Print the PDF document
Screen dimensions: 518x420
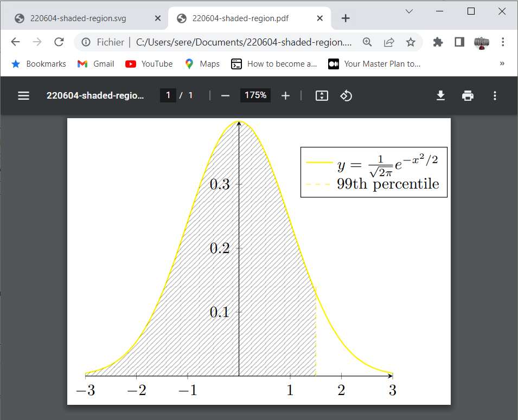[468, 96]
